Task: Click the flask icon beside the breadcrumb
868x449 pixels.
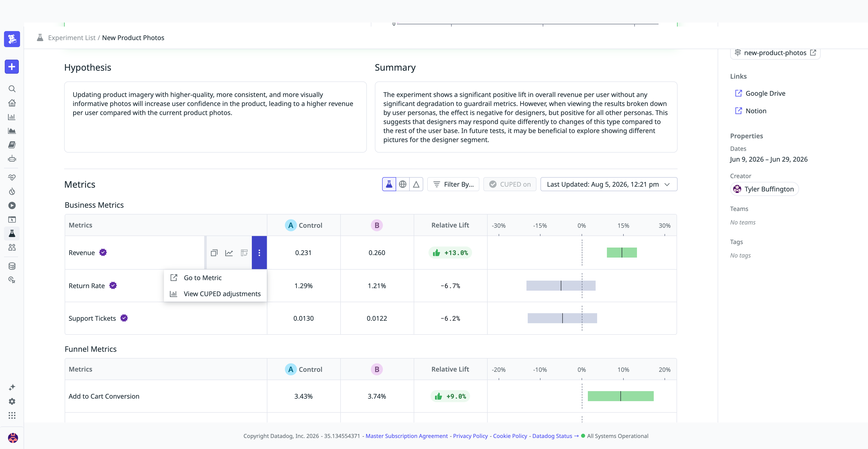Action: (40, 37)
